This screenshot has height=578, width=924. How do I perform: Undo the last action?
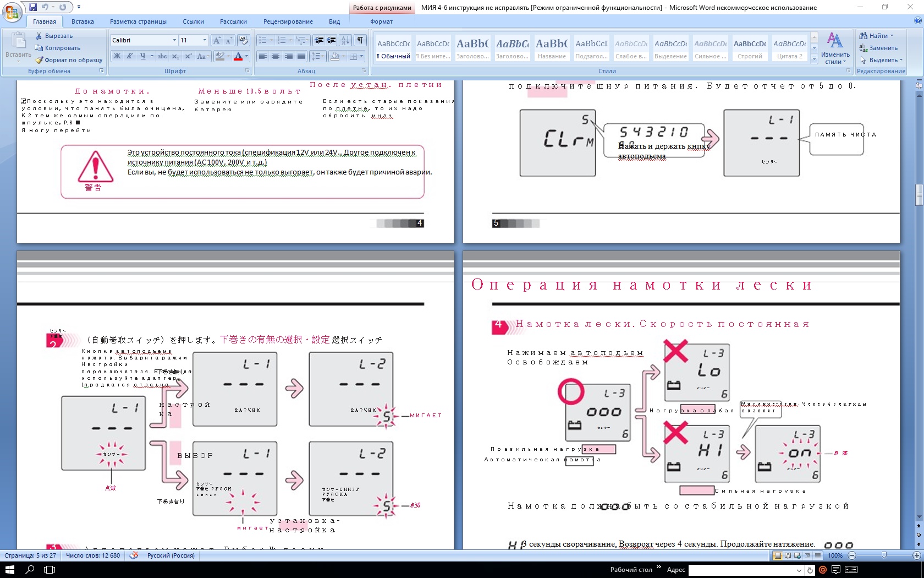(45, 7)
